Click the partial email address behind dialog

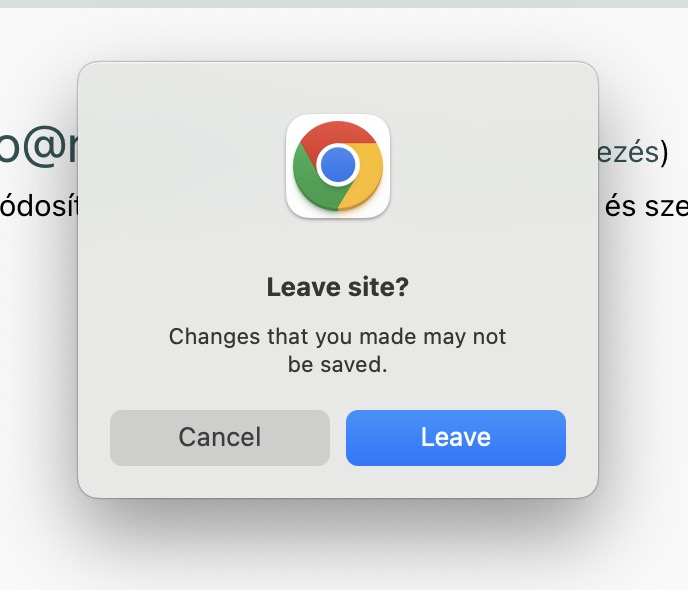click(39, 147)
